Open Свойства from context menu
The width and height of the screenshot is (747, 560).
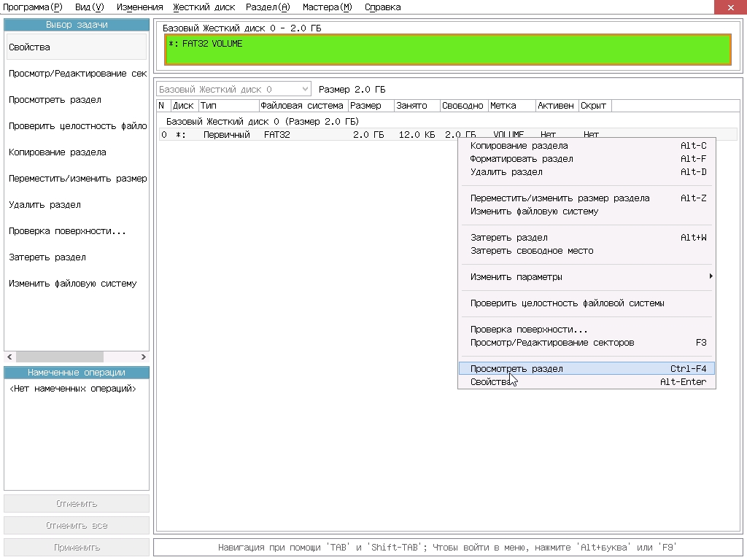point(490,382)
